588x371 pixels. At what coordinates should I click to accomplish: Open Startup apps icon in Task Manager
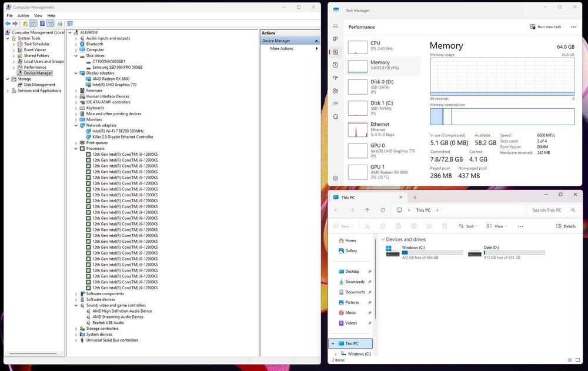[x=336, y=78]
